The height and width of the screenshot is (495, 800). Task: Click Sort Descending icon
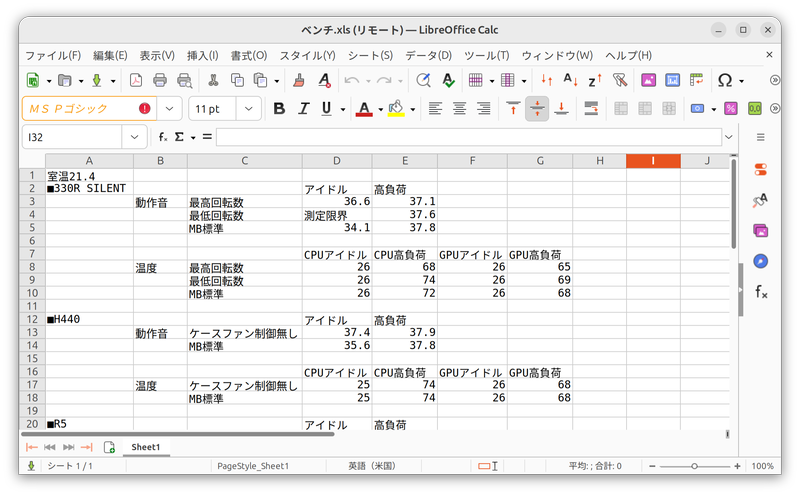tap(594, 80)
